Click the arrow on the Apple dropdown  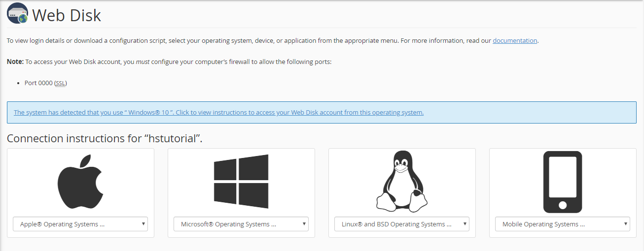(143, 224)
